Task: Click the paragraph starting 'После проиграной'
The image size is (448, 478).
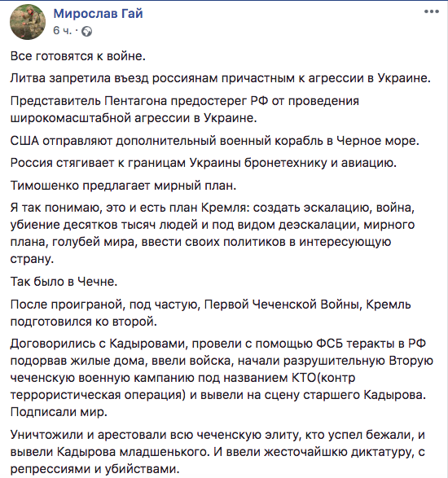Action: [x=211, y=313]
